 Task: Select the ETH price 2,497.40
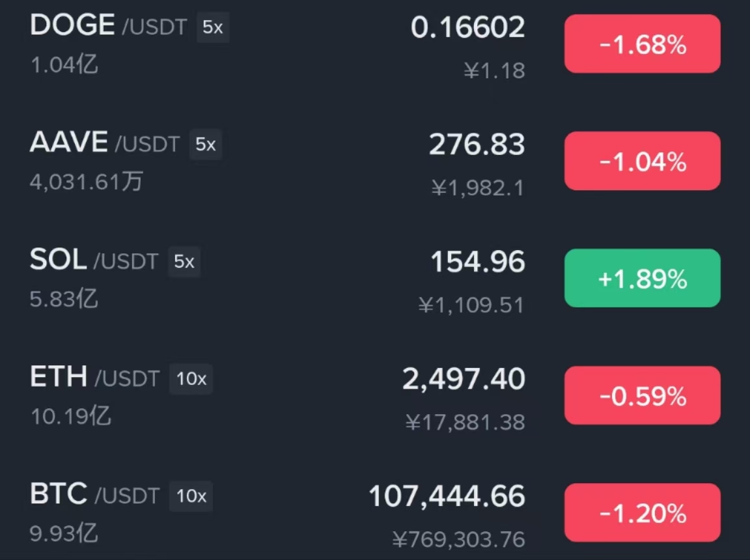464,379
